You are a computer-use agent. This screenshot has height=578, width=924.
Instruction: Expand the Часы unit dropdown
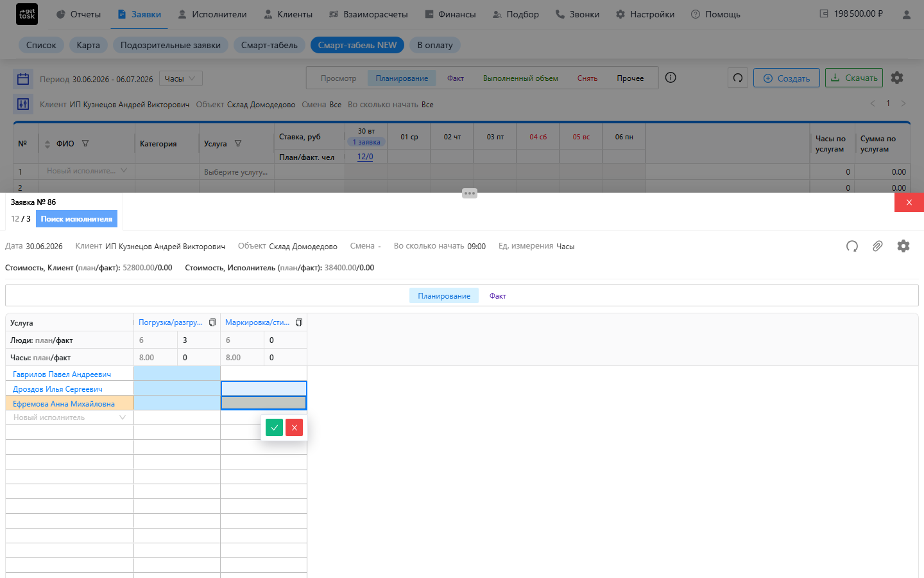181,78
